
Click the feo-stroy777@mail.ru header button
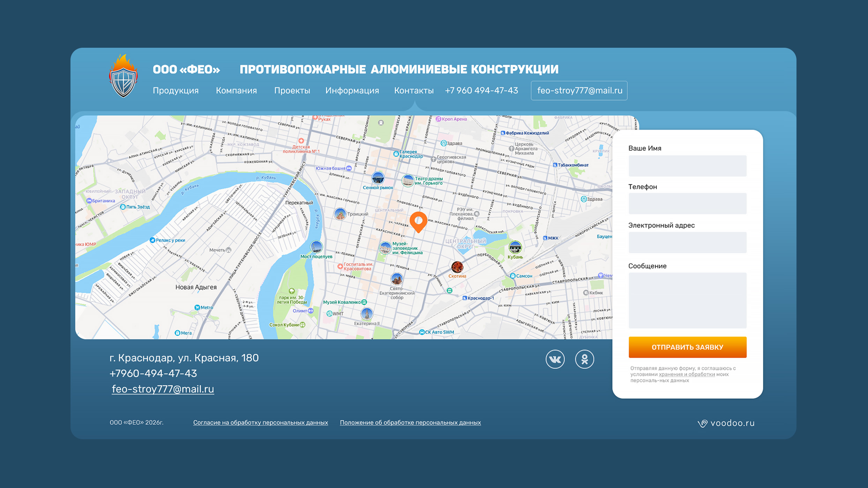[579, 91]
